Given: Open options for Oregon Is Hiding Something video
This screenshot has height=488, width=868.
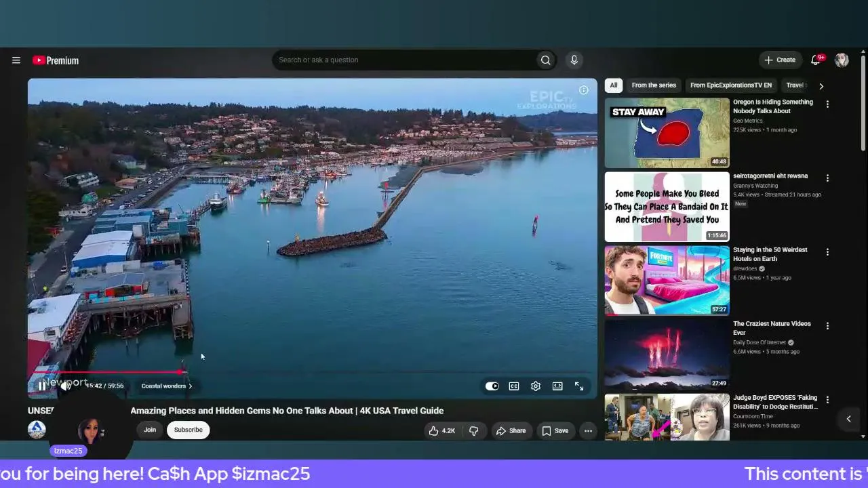Looking at the screenshot, I should pyautogui.click(x=827, y=104).
